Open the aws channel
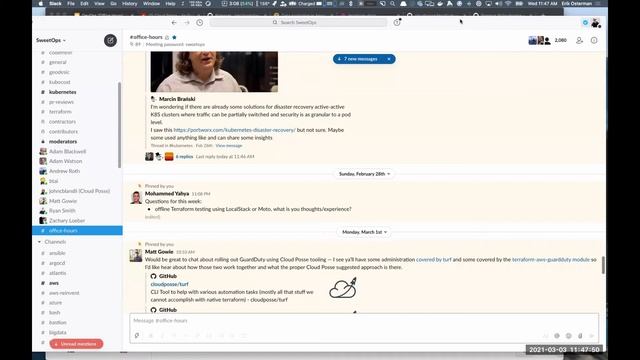 54,283
